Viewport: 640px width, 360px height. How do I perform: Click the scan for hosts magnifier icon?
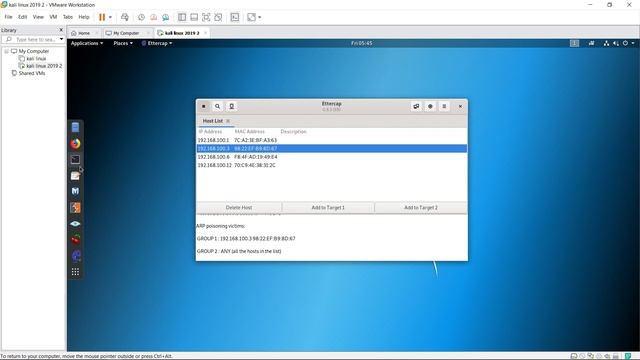click(218, 106)
